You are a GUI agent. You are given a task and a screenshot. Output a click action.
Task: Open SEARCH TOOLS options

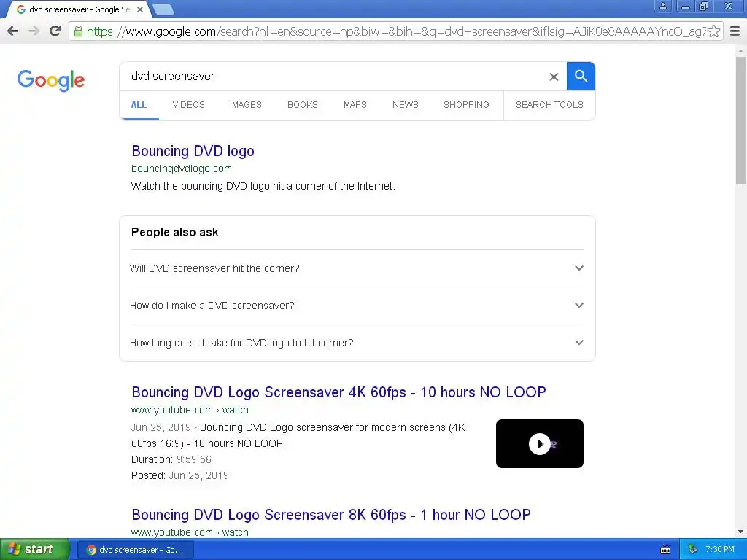pos(549,105)
